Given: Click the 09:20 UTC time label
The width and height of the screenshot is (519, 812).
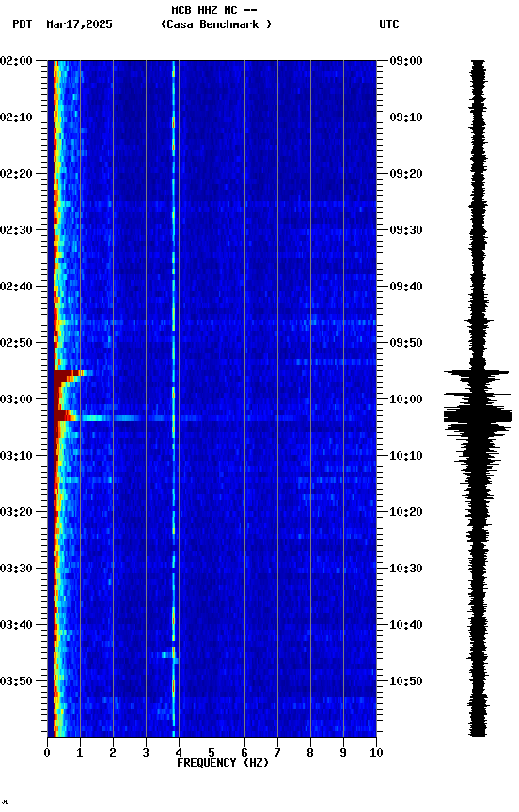Looking at the screenshot, I should pyautogui.click(x=406, y=174).
